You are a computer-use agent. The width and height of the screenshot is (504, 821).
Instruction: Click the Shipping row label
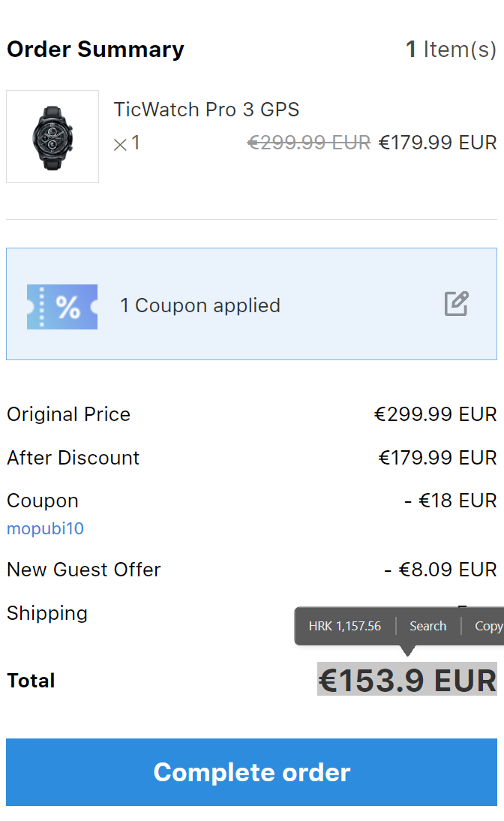(x=47, y=613)
